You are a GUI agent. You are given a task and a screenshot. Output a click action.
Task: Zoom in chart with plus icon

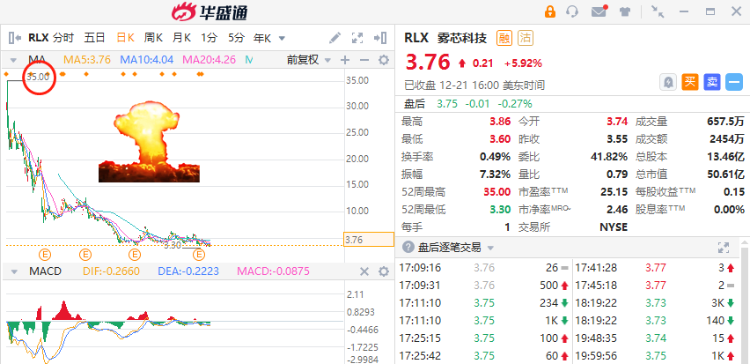point(345,60)
